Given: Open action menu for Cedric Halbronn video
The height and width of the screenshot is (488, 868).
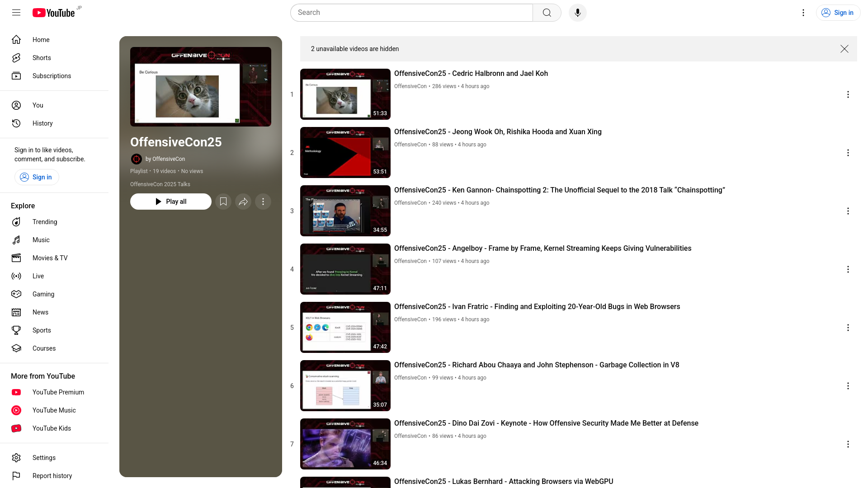Looking at the screenshot, I should [x=848, y=94].
